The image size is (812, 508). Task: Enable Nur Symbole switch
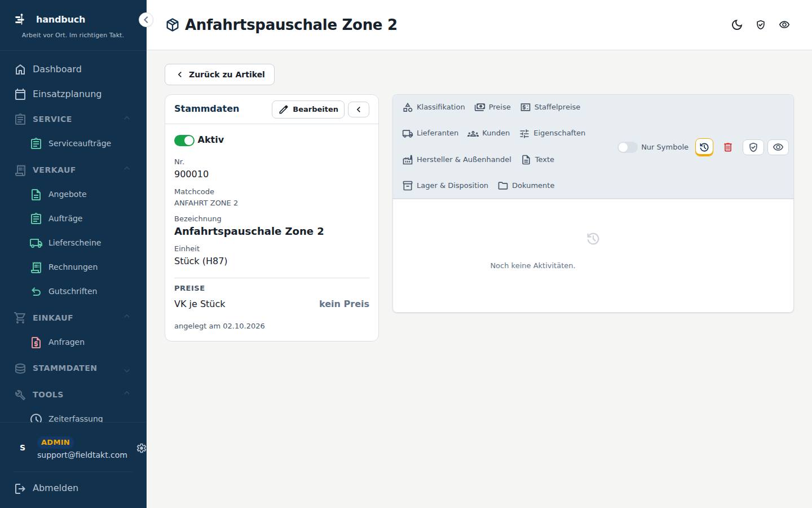628,147
